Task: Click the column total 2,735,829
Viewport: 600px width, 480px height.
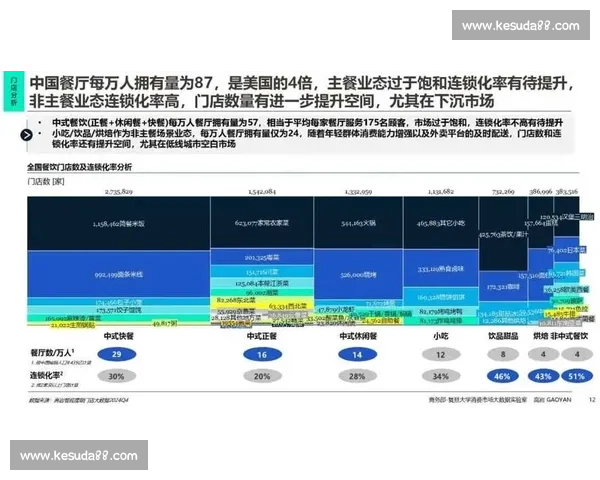Action: tap(119, 191)
